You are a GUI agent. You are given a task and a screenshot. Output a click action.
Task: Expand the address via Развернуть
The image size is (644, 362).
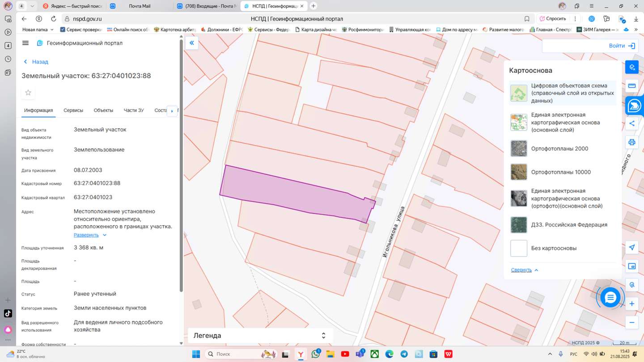pos(86,235)
